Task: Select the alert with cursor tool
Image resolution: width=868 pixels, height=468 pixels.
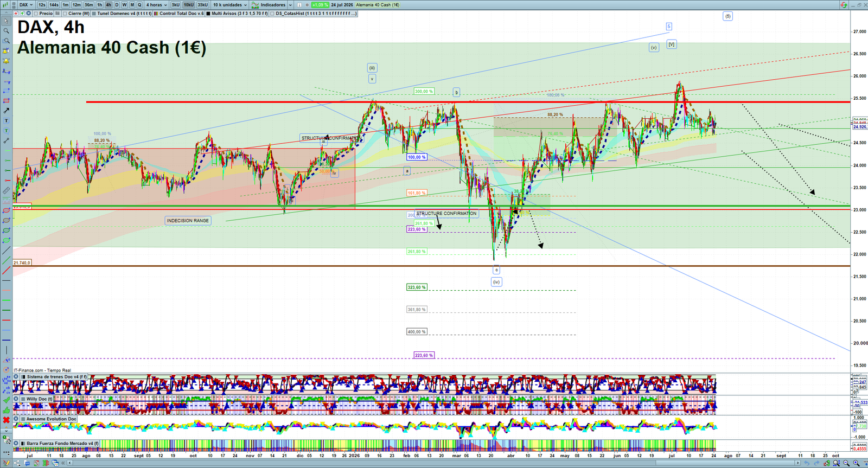Action: pyautogui.click(x=7, y=50)
